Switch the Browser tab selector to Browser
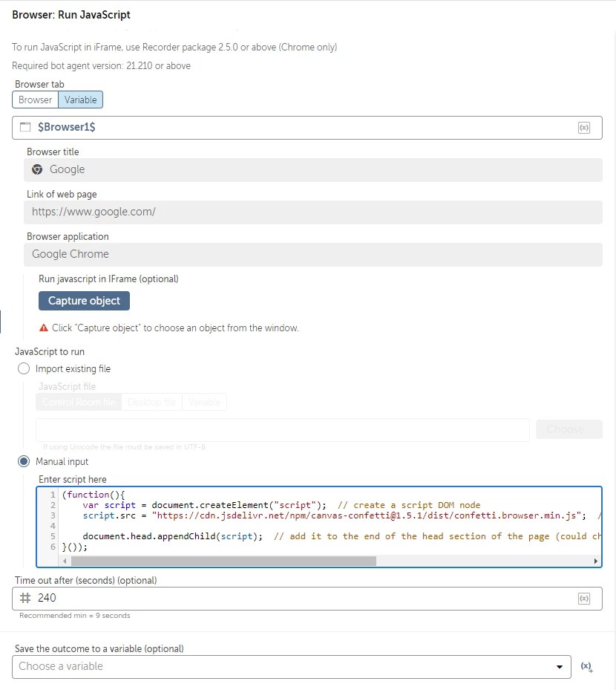This screenshot has width=616, height=690. [35, 99]
